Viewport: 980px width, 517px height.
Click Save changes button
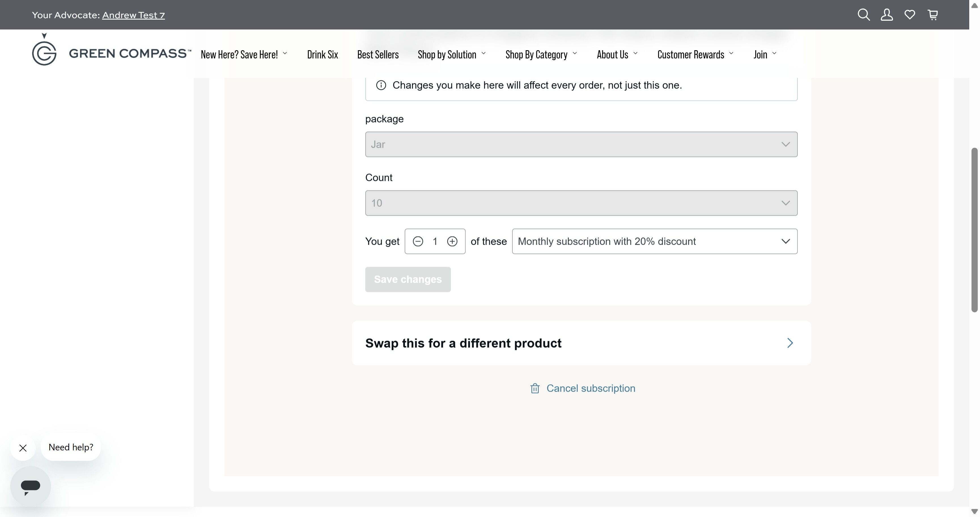(408, 279)
